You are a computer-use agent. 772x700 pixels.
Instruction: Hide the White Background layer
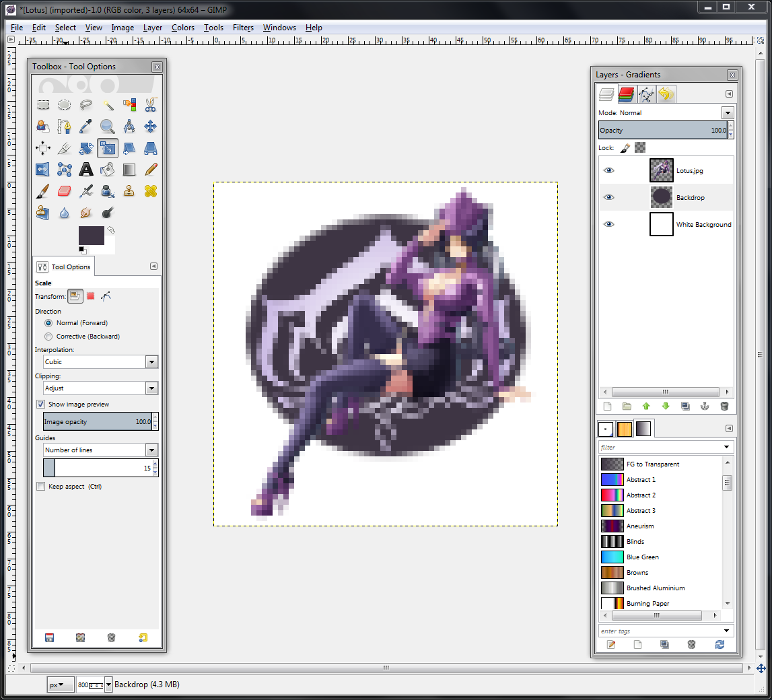tap(609, 225)
